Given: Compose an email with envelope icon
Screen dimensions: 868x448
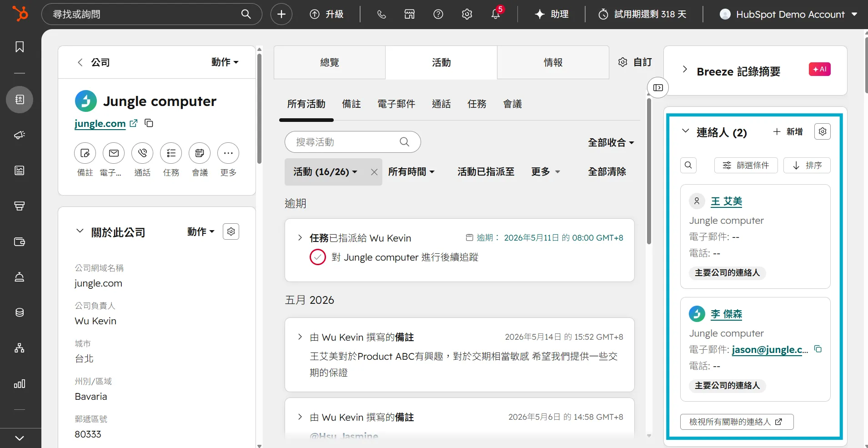Looking at the screenshot, I should click(x=114, y=153).
